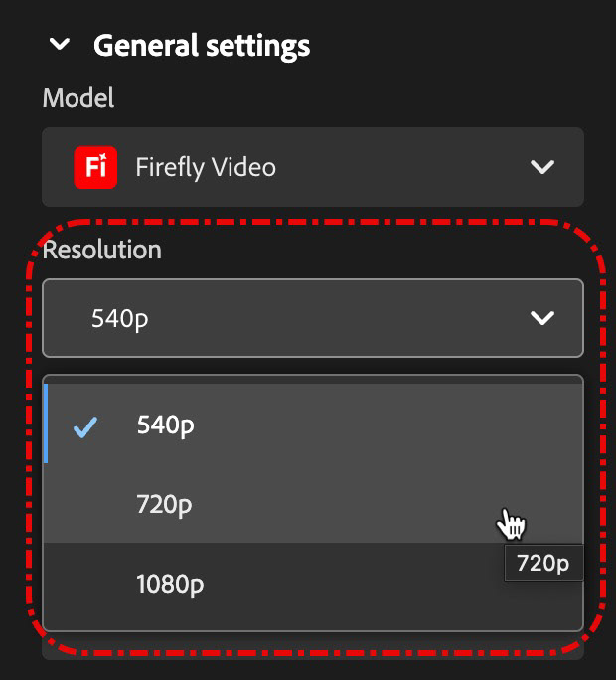Click the blue selection bar beside 540p

[x=46, y=424]
